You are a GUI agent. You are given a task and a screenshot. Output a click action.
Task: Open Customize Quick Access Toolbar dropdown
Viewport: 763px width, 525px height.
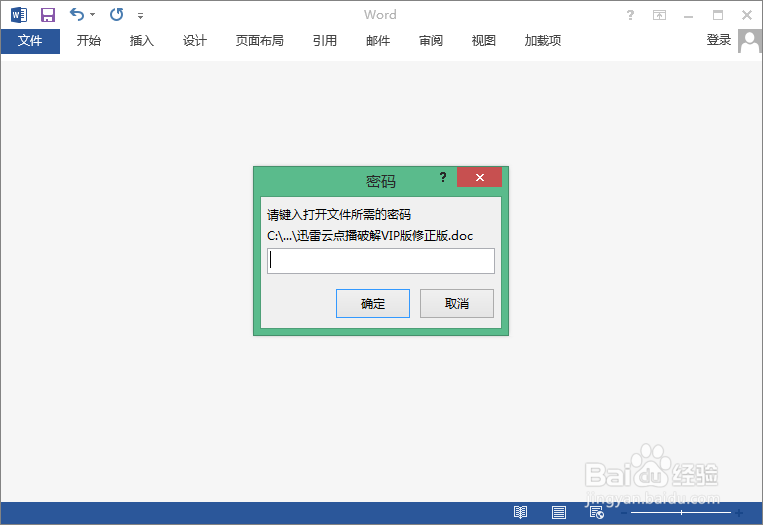(x=140, y=16)
